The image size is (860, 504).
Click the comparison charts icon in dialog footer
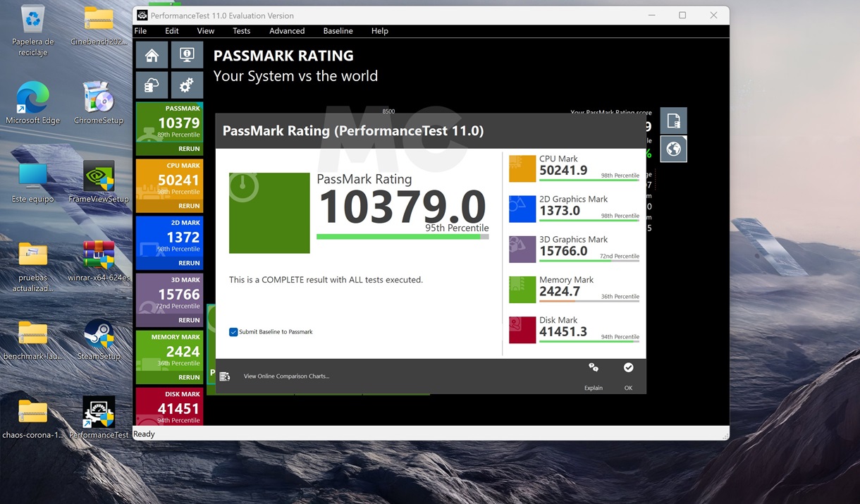click(225, 376)
